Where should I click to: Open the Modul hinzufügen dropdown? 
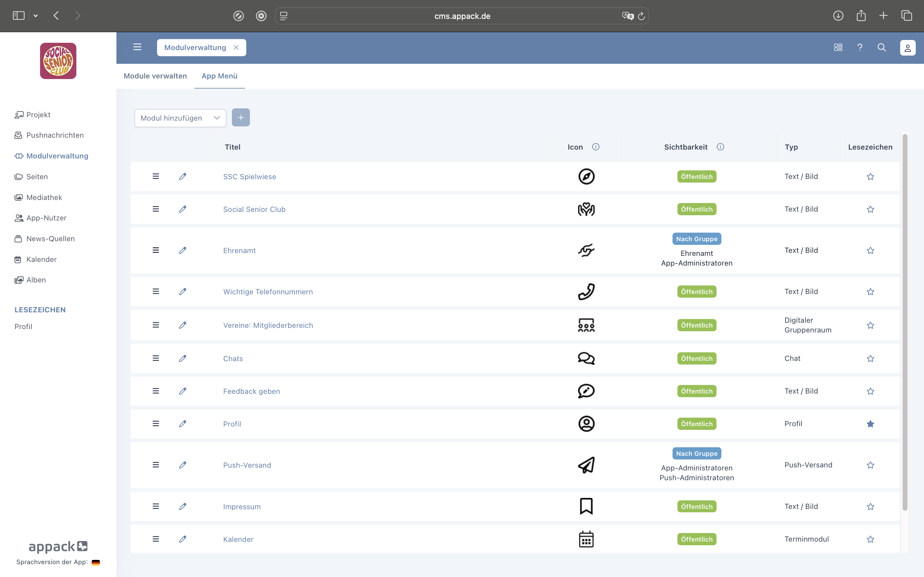pyautogui.click(x=180, y=118)
